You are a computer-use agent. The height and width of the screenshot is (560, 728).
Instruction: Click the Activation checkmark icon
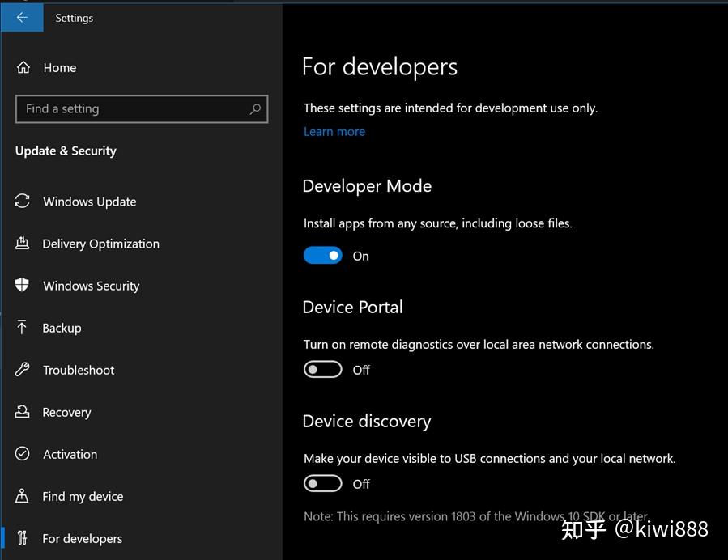pyautogui.click(x=23, y=454)
